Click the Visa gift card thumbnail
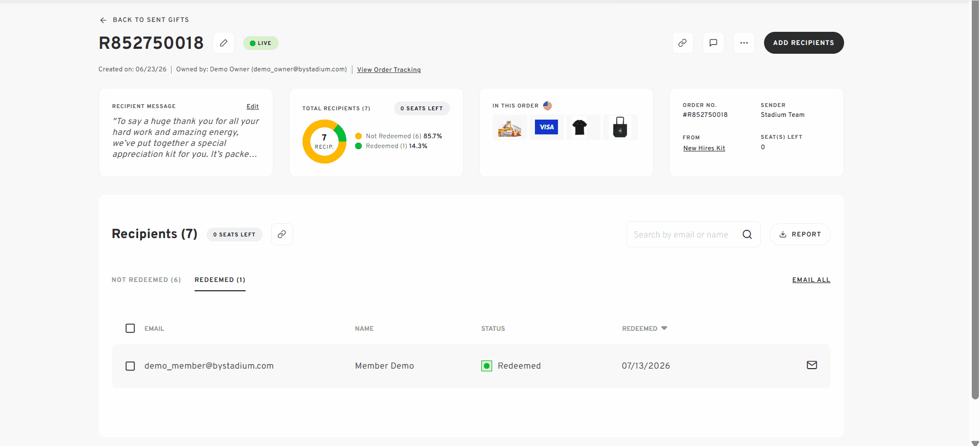This screenshot has height=446, width=980. coord(546,127)
